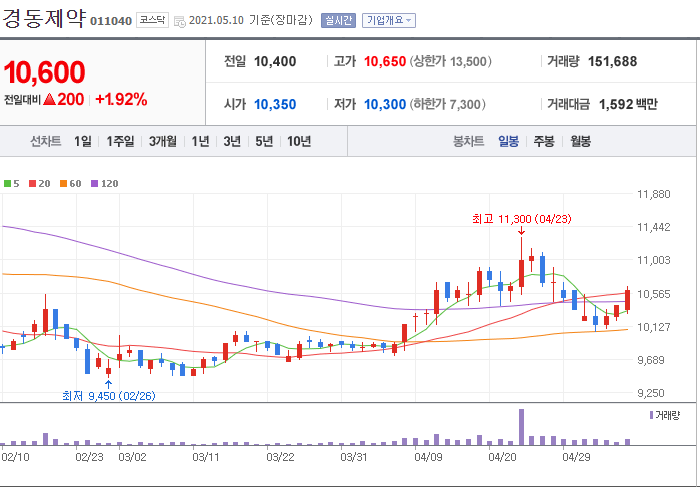Click the 하한가 7,300 text
The height and width of the screenshot is (487, 700).
click(447, 104)
